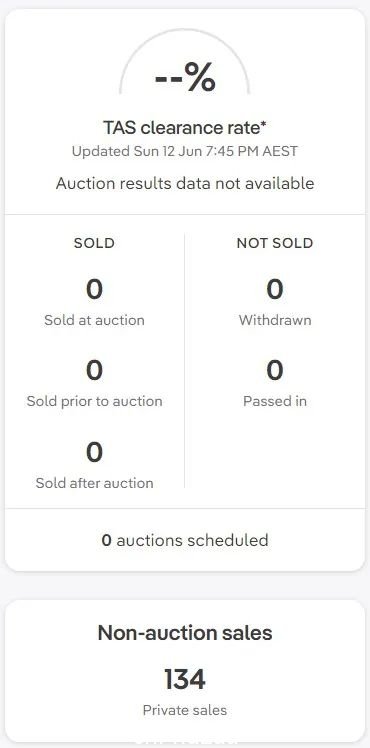370x748 pixels.
Task: Click the Withdrawn count number
Action: pyautogui.click(x=275, y=290)
